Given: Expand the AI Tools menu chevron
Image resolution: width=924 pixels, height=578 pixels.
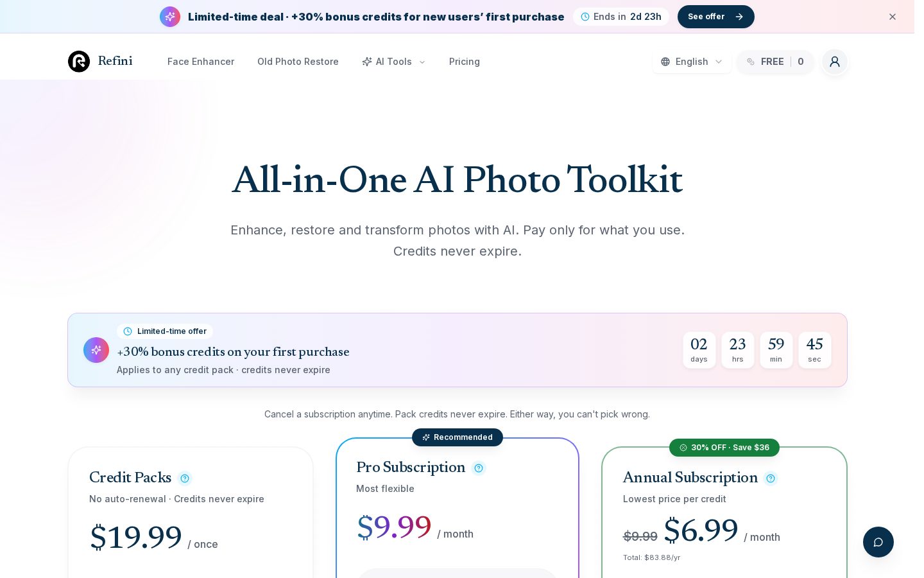Looking at the screenshot, I should tap(422, 62).
